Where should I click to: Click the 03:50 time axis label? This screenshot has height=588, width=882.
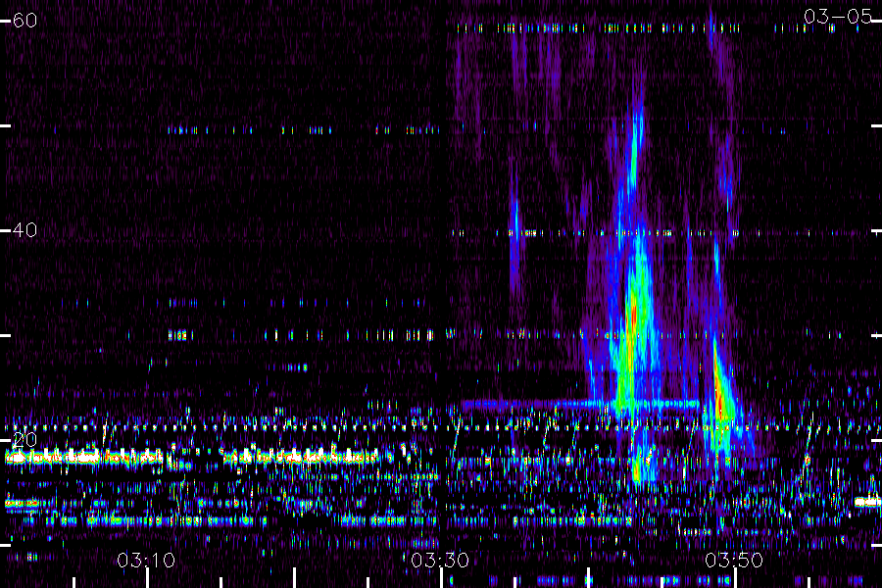click(734, 561)
